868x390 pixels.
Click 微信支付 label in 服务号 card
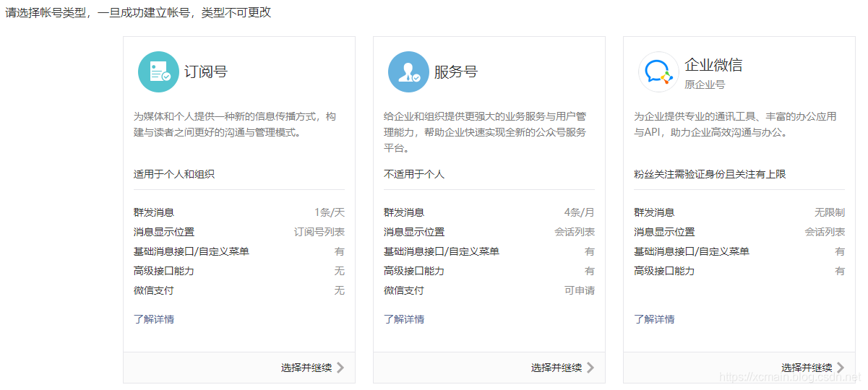tap(404, 290)
